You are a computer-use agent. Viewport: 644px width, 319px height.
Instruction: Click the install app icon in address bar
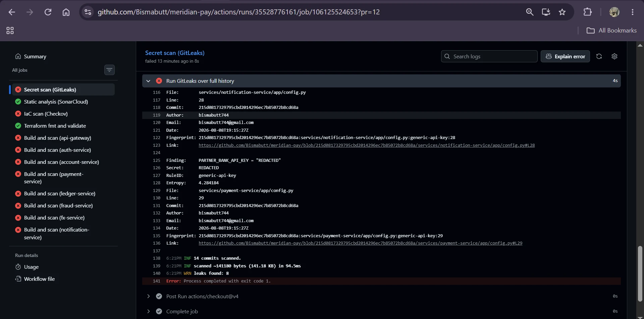pyautogui.click(x=546, y=12)
